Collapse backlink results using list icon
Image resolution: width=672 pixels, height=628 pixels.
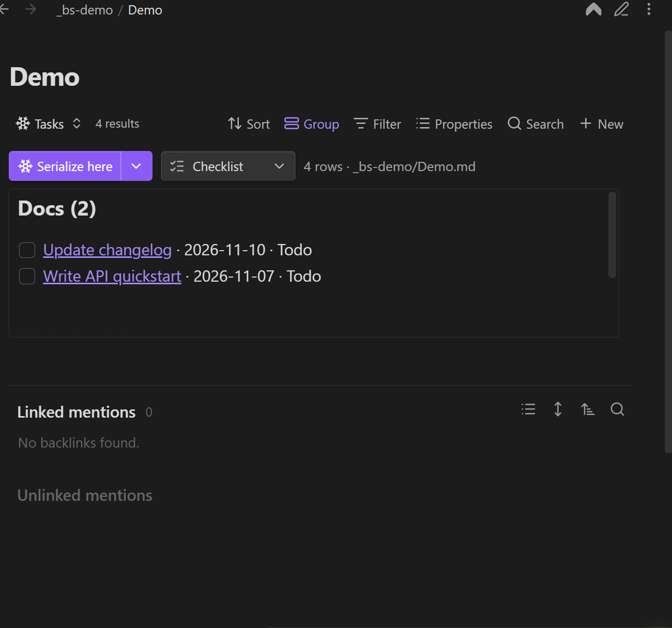pyautogui.click(x=528, y=409)
